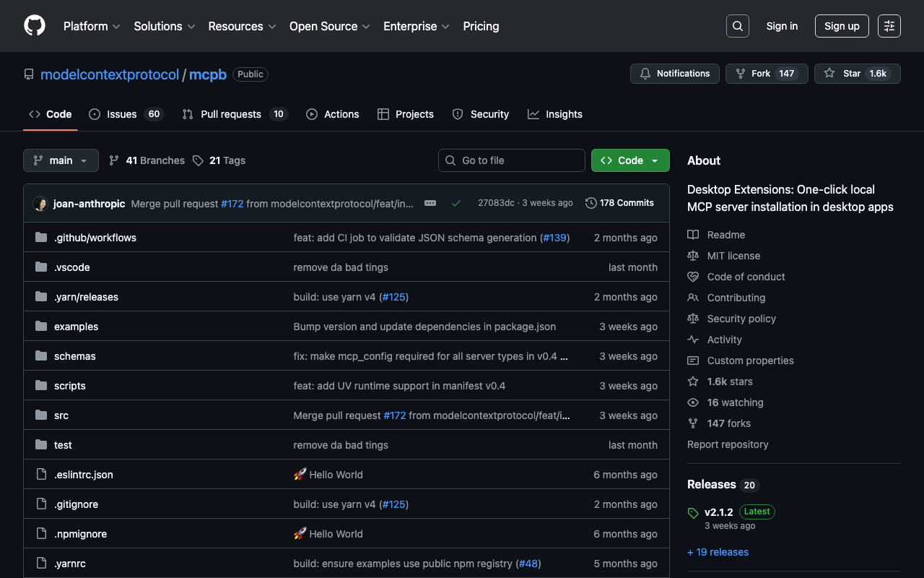Click the green check status icon
The width and height of the screenshot is (924, 578).
tap(456, 204)
